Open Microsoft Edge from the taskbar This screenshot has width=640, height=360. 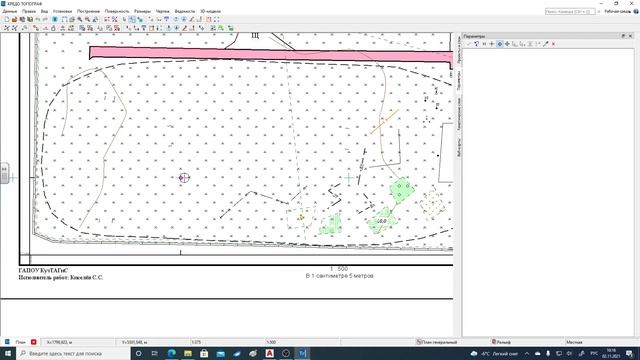[171, 353]
